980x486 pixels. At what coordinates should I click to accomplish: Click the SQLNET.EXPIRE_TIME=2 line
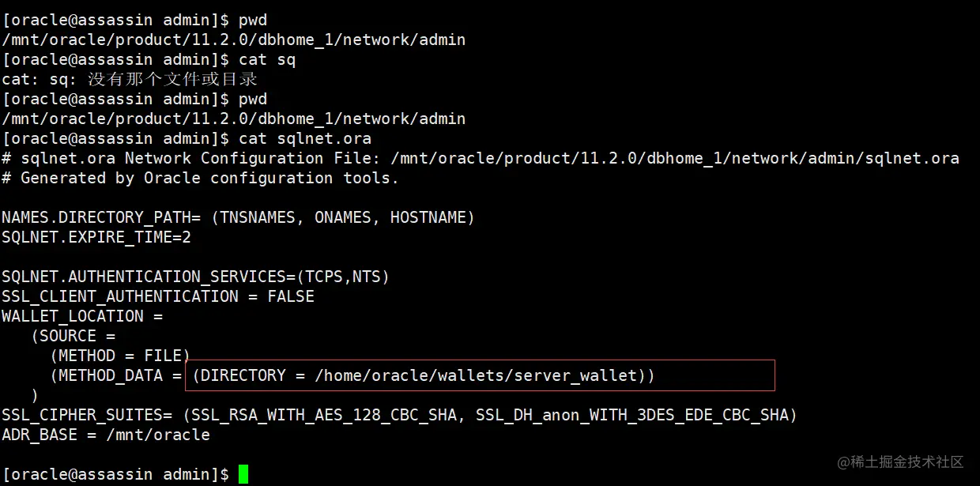coord(96,237)
